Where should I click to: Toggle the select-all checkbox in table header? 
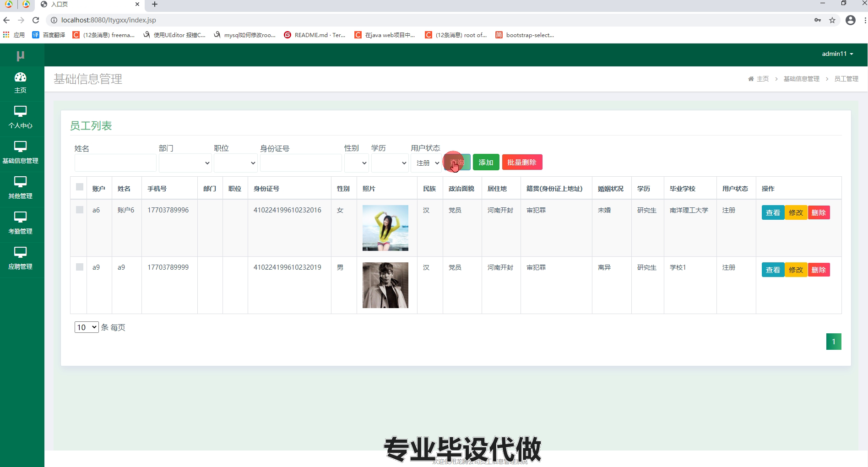click(80, 187)
